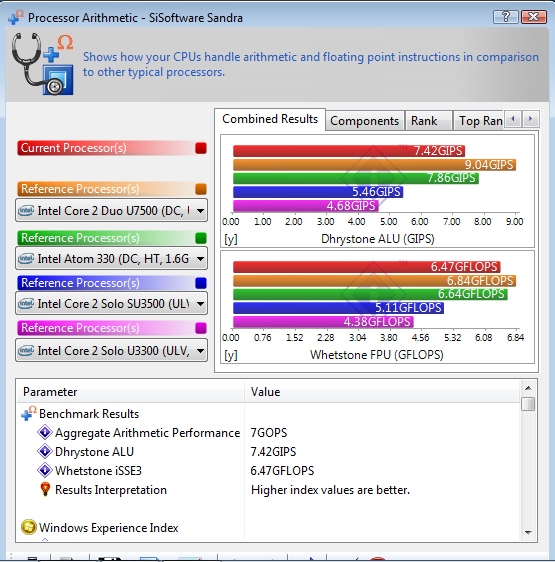Viewport: 555px width, 562px height.
Task: Click the magenta Reference Processor color swatch
Action: coord(201,328)
